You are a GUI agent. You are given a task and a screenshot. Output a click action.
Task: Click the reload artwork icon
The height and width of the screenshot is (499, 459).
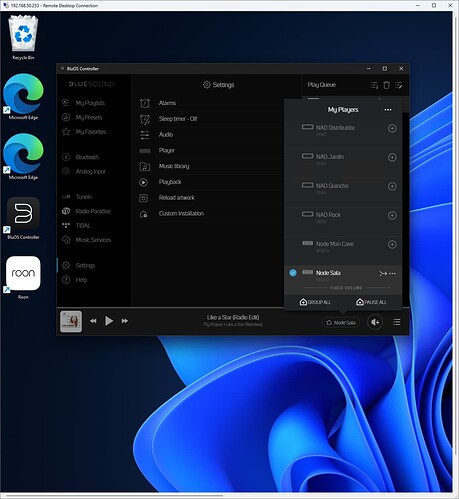tap(143, 198)
